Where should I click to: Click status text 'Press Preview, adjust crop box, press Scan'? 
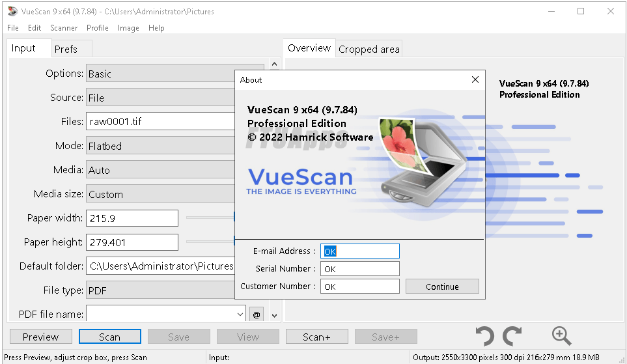pos(76,357)
